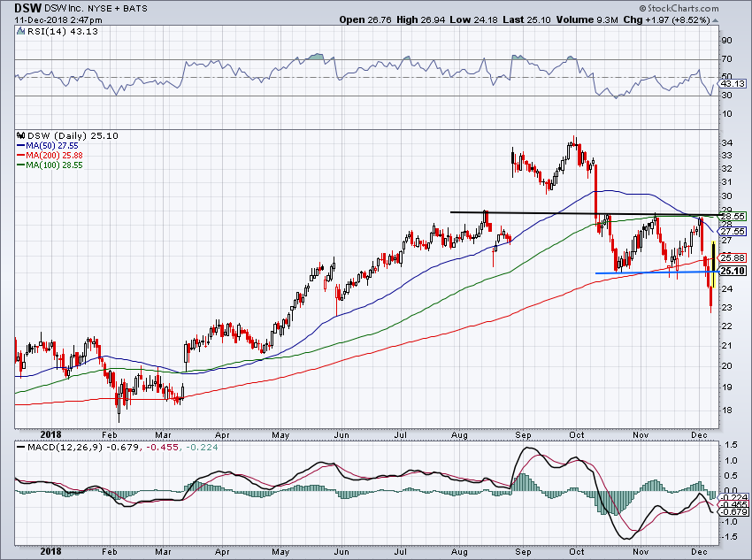Click the 'Chg +1.97 (+8.52%)' value
This screenshot has height=560, width=752.
pyautogui.click(x=667, y=19)
